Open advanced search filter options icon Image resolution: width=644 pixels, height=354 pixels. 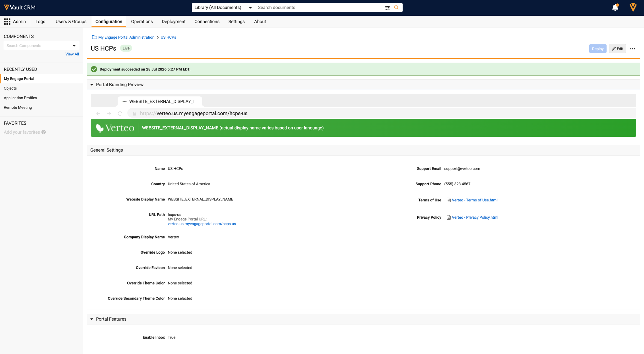tap(387, 8)
